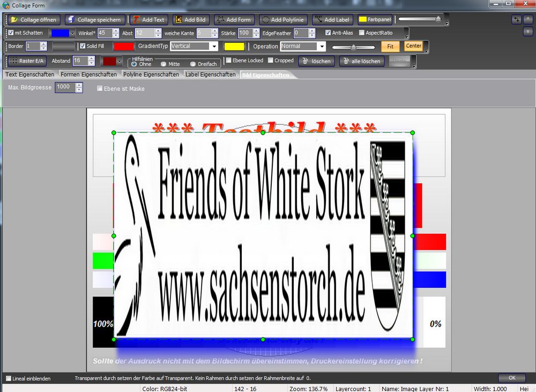The height and width of the screenshot is (392, 536).
Task: Select the Bild Eigenschaften tab
Action: [266, 75]
